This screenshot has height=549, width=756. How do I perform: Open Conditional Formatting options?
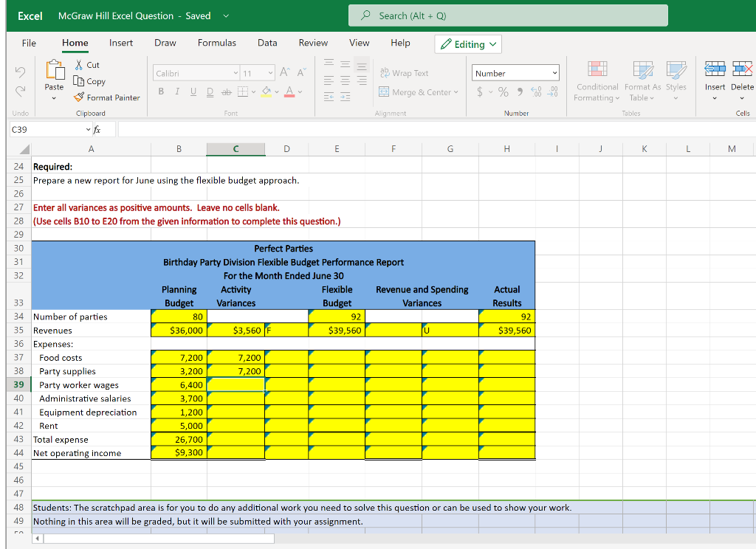pyautogui.click(x=598, y=81)
